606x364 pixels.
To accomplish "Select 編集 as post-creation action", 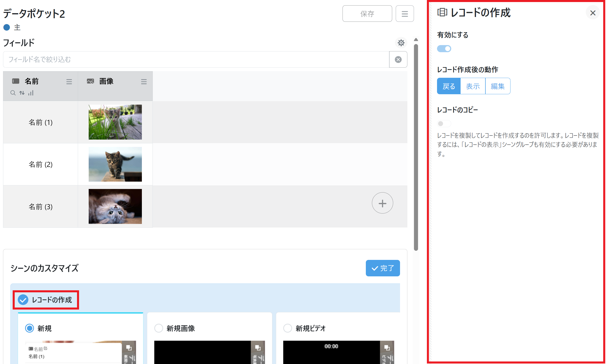I will point(498,86).
